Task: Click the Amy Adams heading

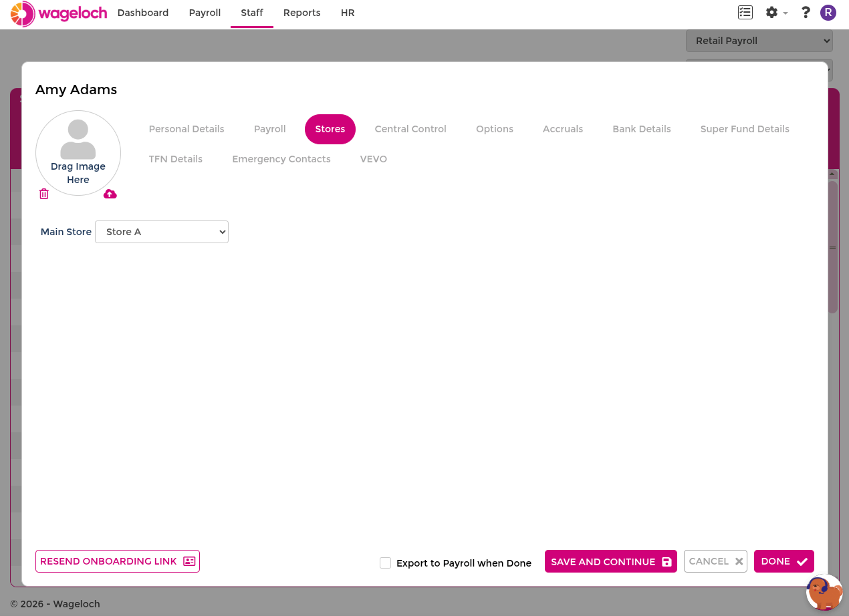Action: point(76,90)
